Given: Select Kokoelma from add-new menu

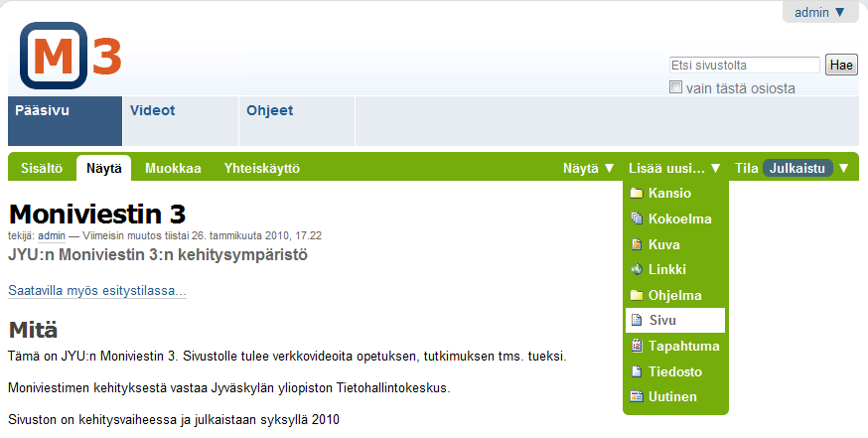Looking at the screenshot, I should click(x=674, y=219).
